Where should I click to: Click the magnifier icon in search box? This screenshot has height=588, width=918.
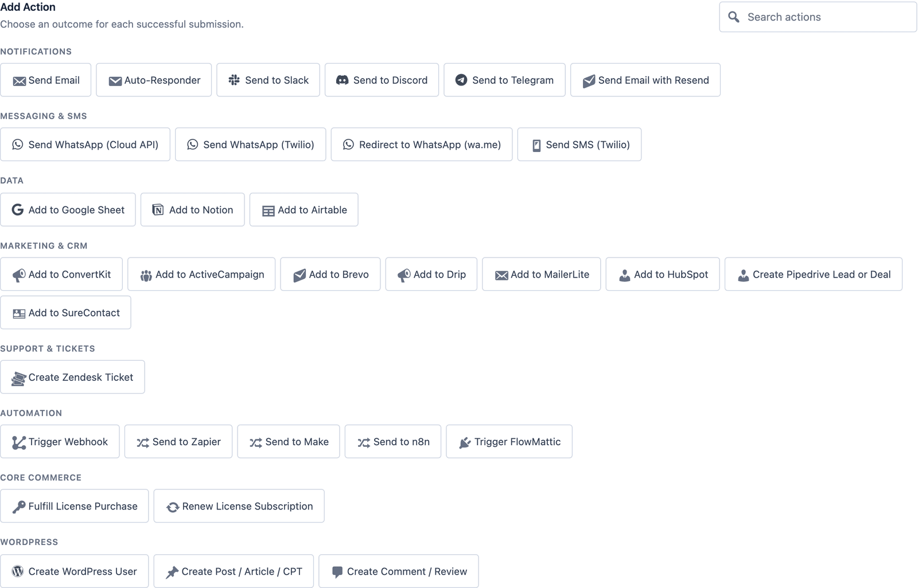734,17
